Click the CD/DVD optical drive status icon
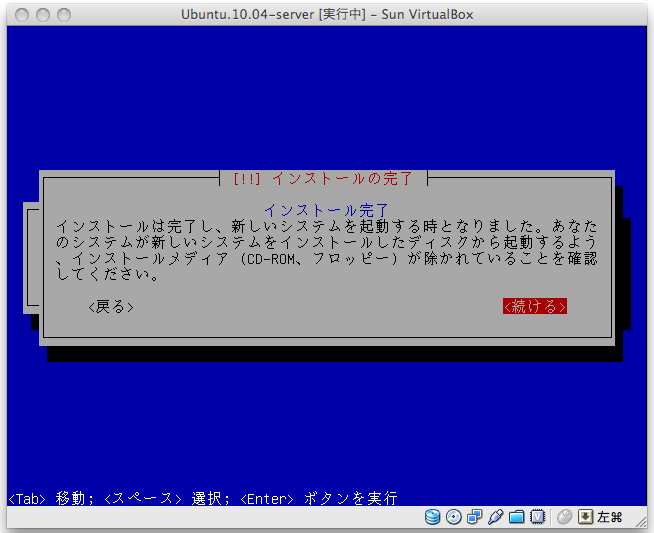Screen dimensions: 654x533 click(x=454, y=517)
